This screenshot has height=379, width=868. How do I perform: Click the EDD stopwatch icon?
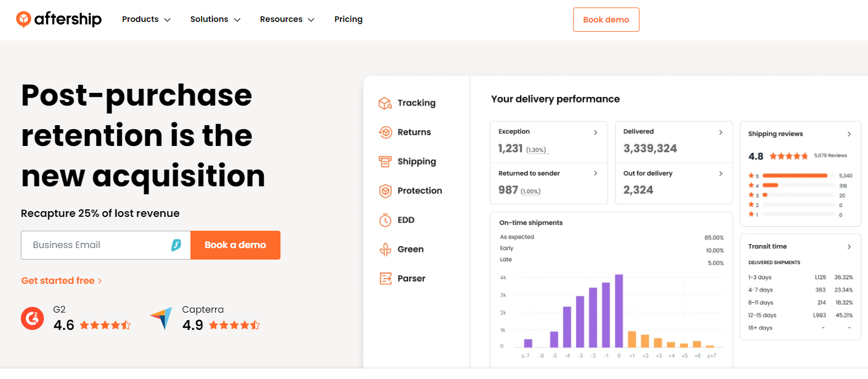tap(385, 220)
